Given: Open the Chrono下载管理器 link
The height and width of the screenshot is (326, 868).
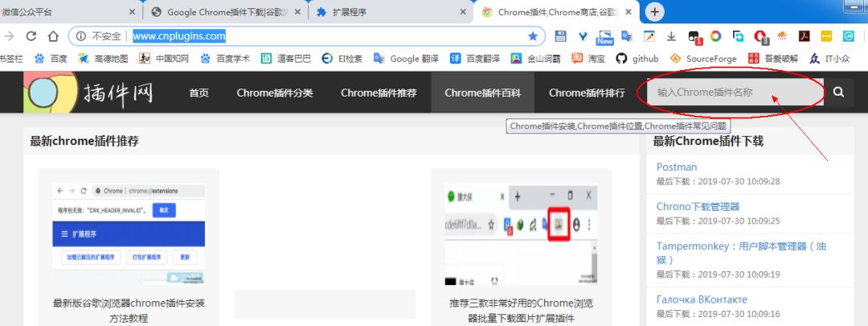Looking at the screenshot, I should click(698, 207).
